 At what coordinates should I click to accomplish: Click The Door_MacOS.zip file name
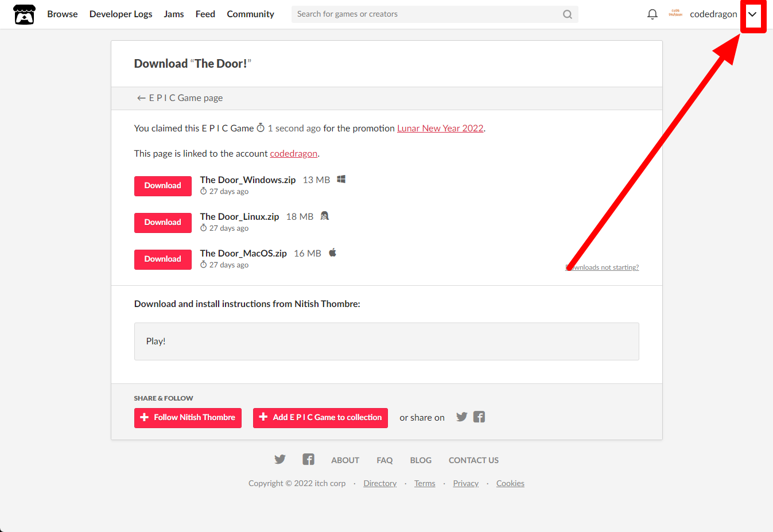pos(243,253)
